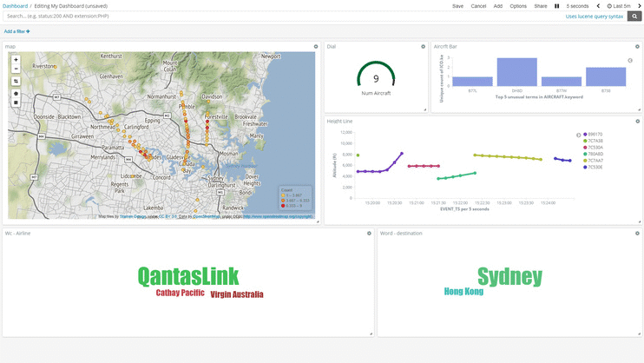
Task: Click the Dial panel resize handle
Action: pos(425,109)
